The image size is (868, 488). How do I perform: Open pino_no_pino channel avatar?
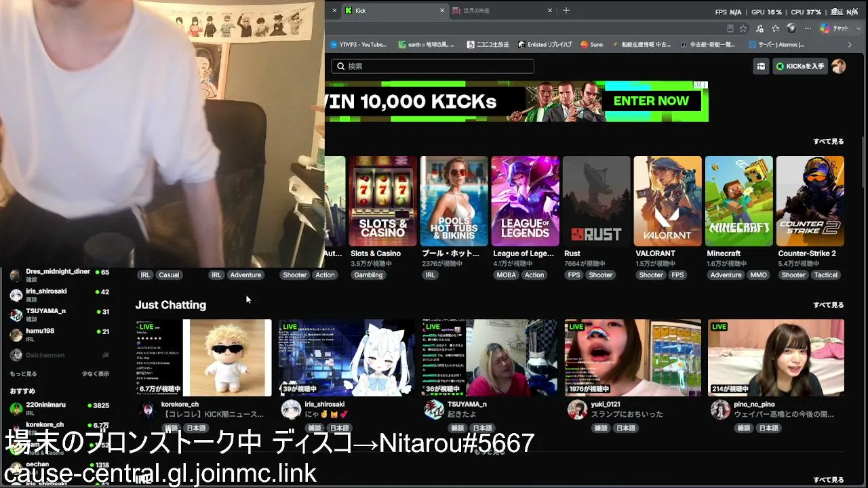720,409
